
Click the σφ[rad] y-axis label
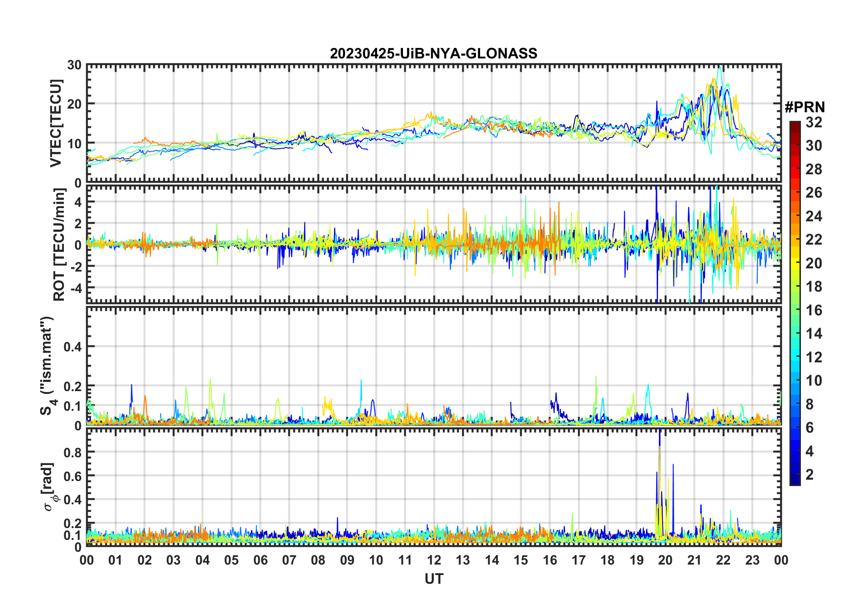coord(49,487)
